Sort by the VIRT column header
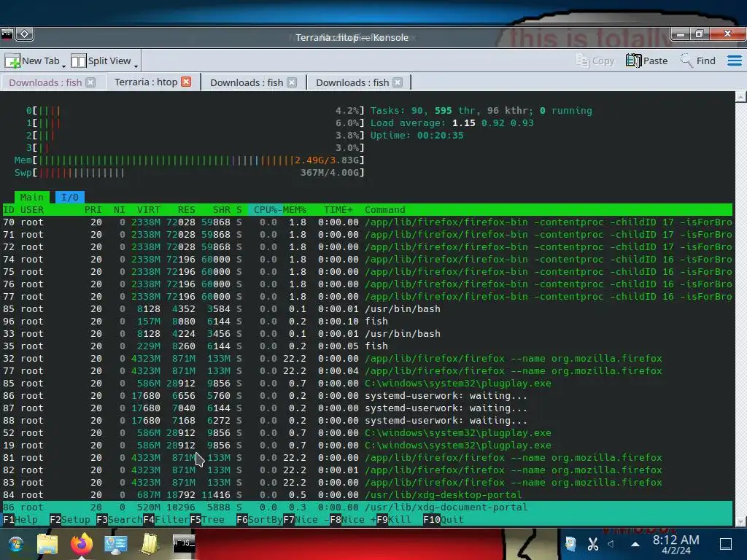The width and height of the screenshot is (747, 560). pyautogui.click(x=149, y=210)
